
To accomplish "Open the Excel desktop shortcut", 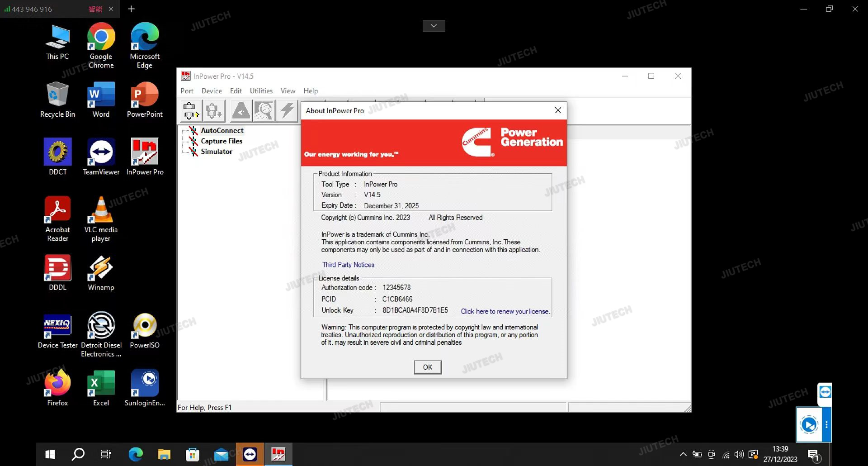I will click(x=101, y=388).
